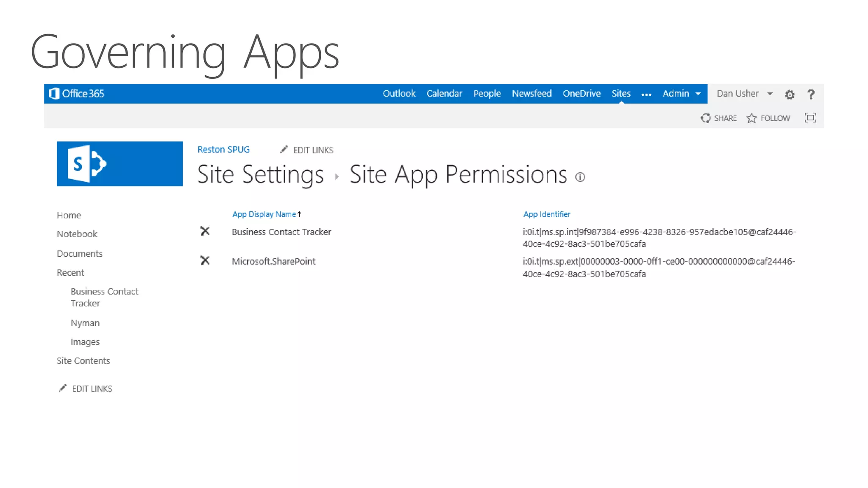The height and width of the screenshot is (488, 868).
Task: Click the SharePoint site logo
Action: pyautogui.click(x=120, y=164)
